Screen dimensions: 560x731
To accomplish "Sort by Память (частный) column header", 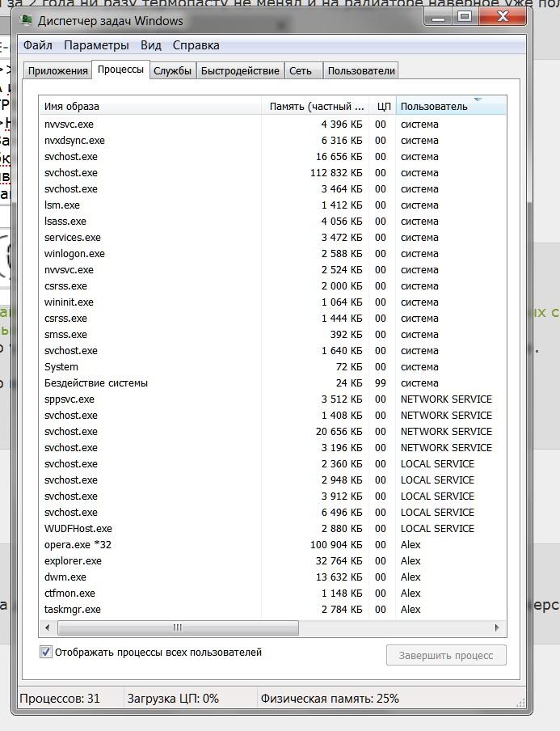I will click(315, 106).
